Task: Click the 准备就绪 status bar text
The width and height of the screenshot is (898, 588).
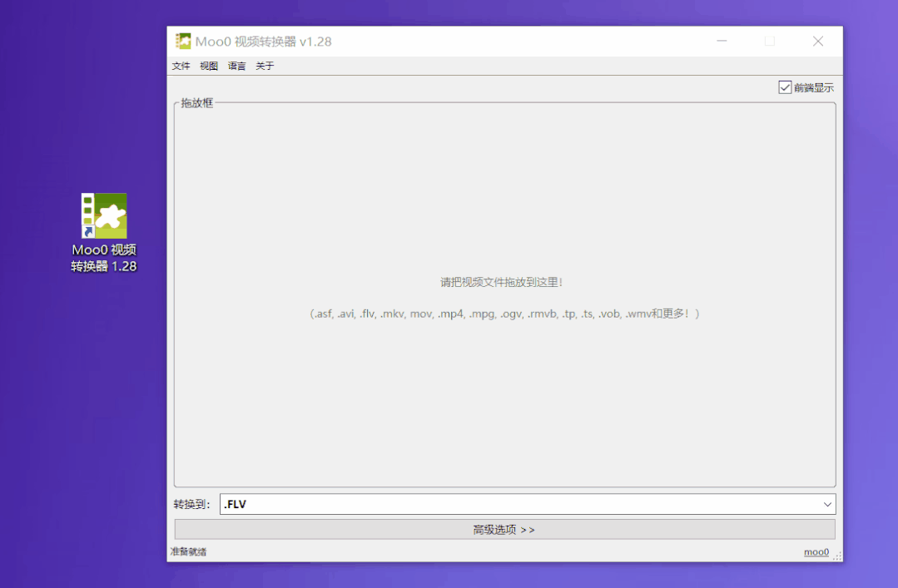Action: [x=188, y=552]
